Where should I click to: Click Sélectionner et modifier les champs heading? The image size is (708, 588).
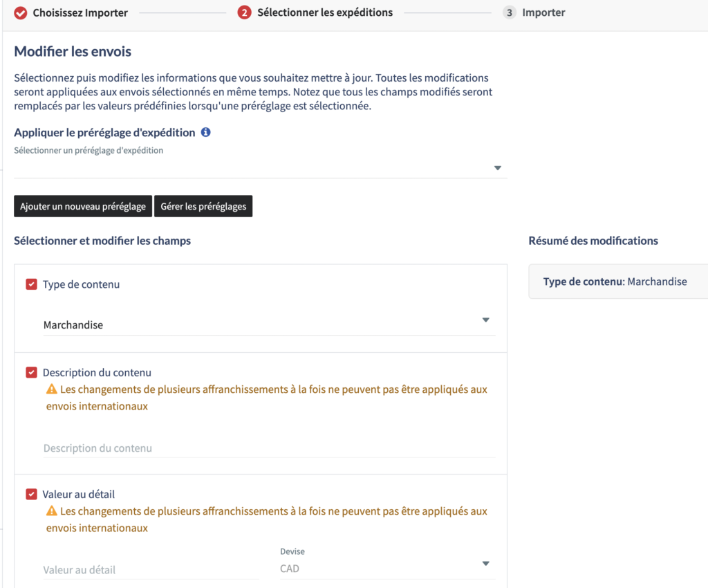[x=102, y=241]
